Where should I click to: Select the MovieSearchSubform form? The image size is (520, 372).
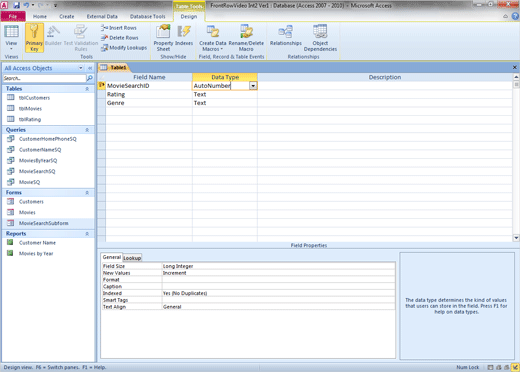click(x=43, y=223)
